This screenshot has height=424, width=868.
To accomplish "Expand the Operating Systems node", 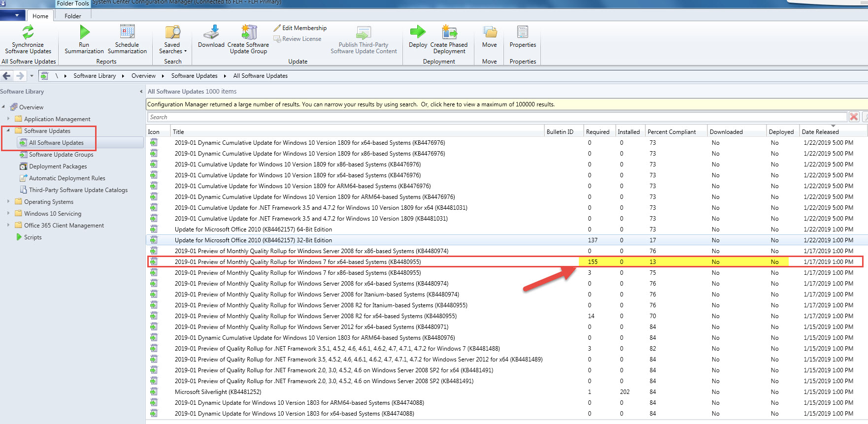I will point(8,201).
